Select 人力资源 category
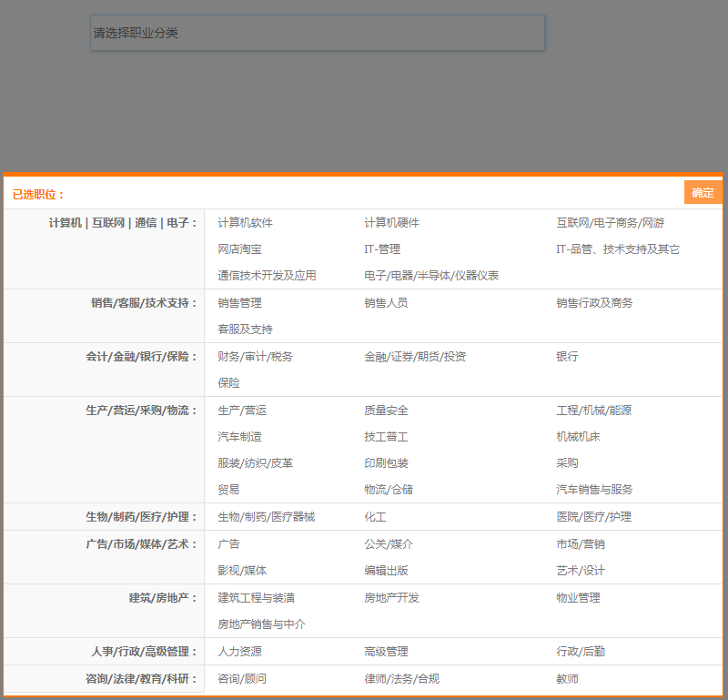Screen dimensions: 728x700 pyautogui.click(x=239, y=652)
